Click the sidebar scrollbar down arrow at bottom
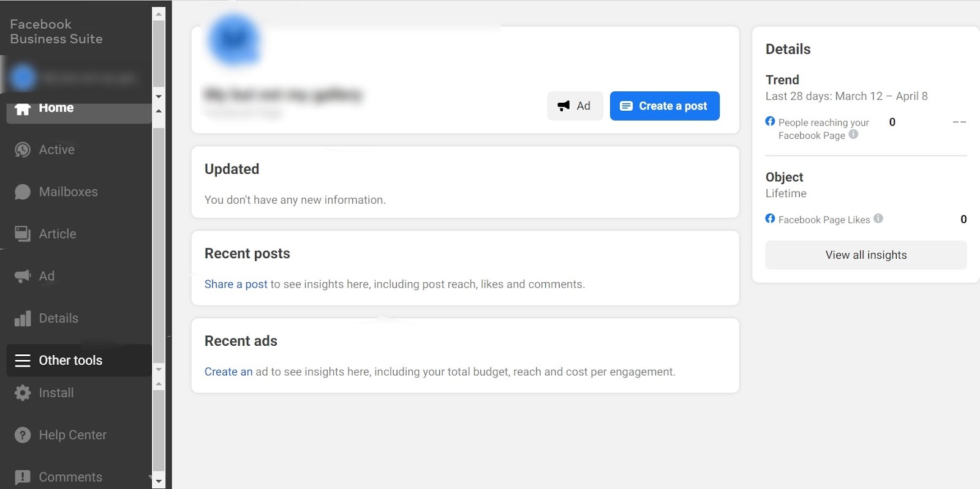Screen dimensions: 980x489 click(159, 481)
